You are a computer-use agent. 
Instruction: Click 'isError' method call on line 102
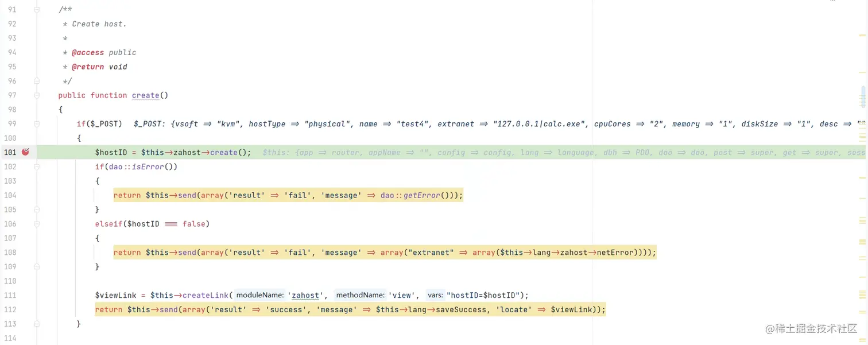point(148,167)
